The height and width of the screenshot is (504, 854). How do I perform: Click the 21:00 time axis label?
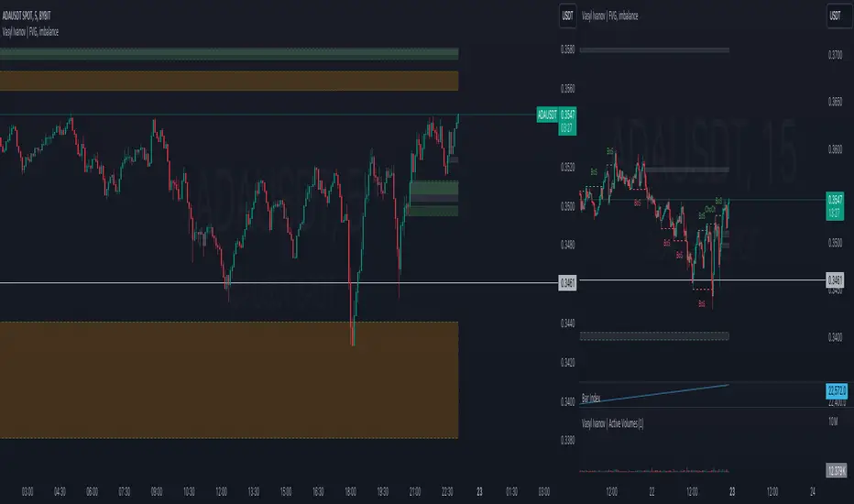415,492
